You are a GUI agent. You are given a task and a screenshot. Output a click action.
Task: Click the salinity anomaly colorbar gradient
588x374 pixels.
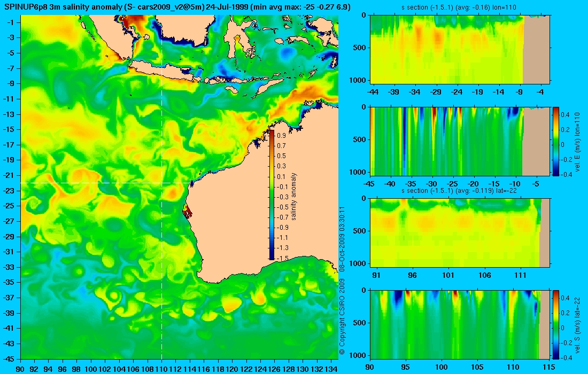[272, 195]
